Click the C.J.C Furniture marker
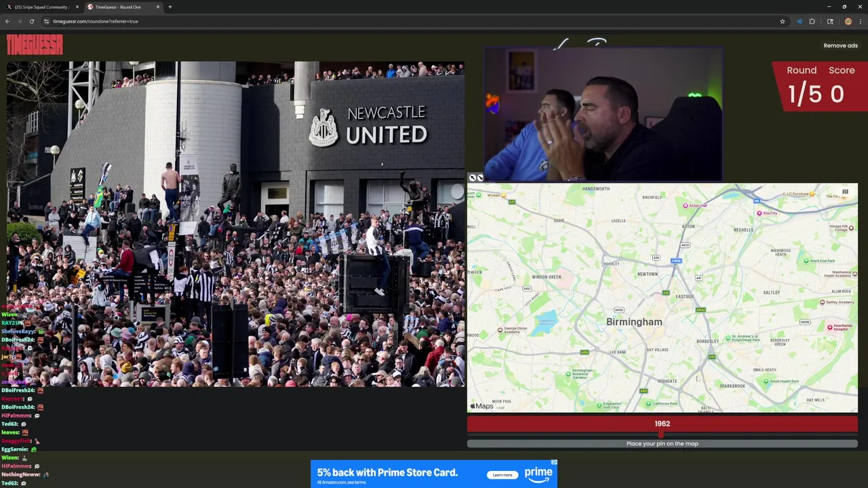The width and height of the screenshot is (868, 488). pos(812,194)
